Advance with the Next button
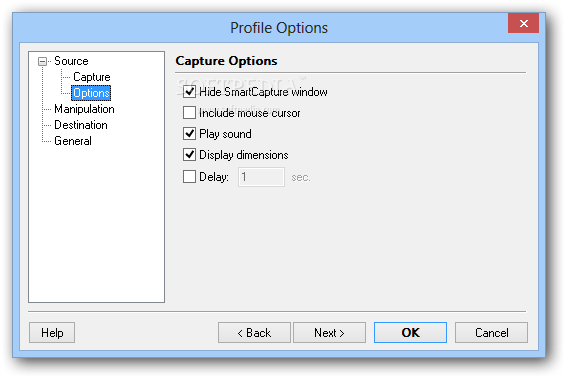The width and height of the screenshot is (566, 378). point(329,333)
